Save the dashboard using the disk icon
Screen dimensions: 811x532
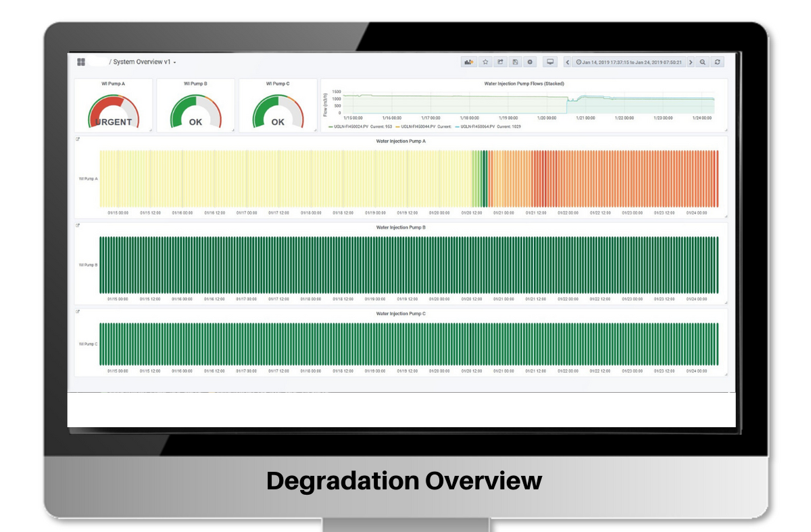click(516, 62)
